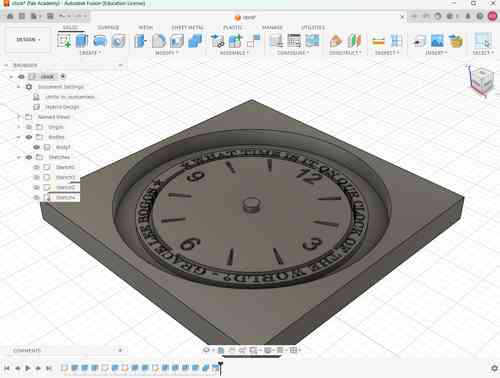This screenshot has height=378, width=500.
Task: Open the Help menu icon
Action: point(480,16)
